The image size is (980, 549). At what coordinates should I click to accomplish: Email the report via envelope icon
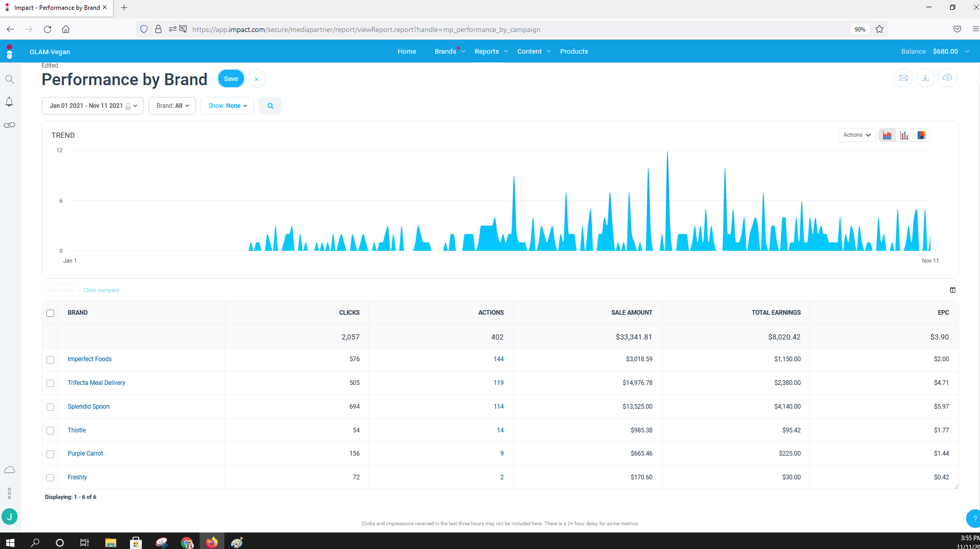903,78
